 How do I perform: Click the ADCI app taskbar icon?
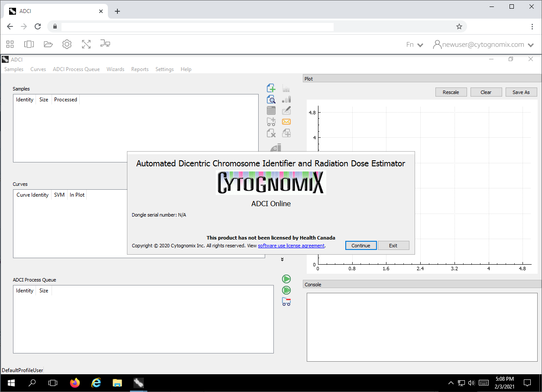(x=138, y=383)
